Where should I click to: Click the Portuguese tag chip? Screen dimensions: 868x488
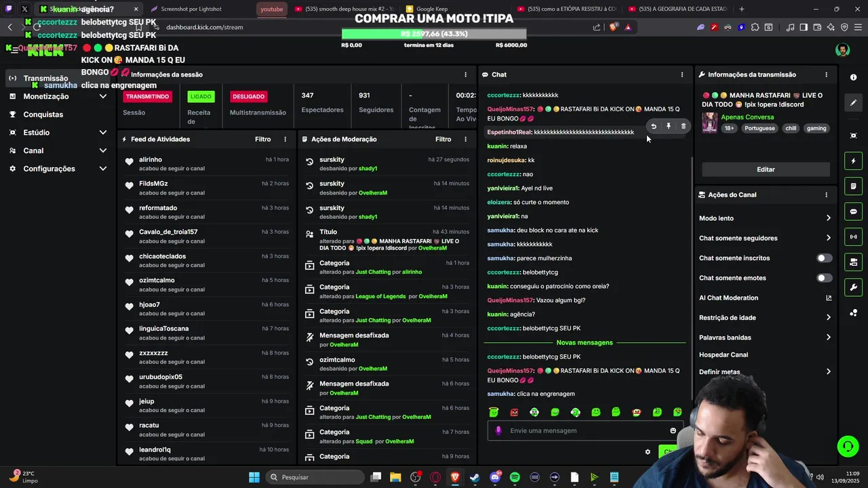tap(759, 128)
